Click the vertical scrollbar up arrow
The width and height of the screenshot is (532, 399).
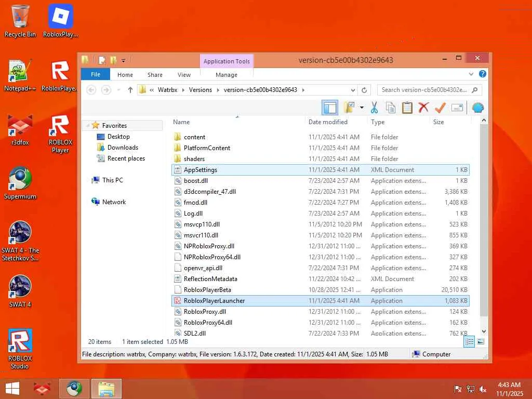tap(484, 120)
